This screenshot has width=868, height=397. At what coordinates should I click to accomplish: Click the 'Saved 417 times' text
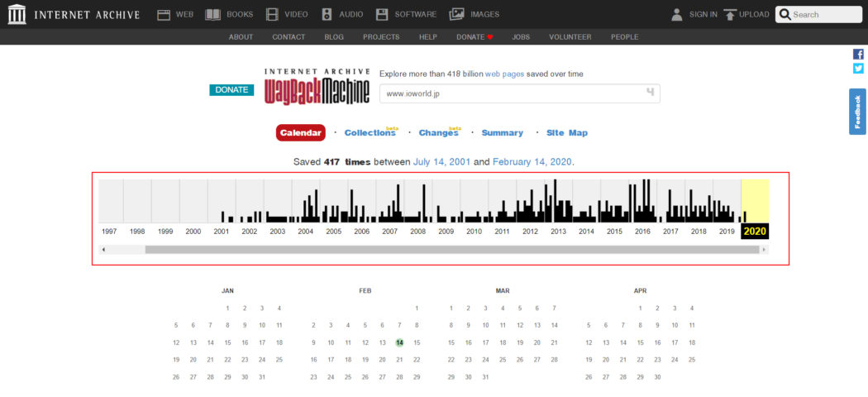[x=332, y=162]
